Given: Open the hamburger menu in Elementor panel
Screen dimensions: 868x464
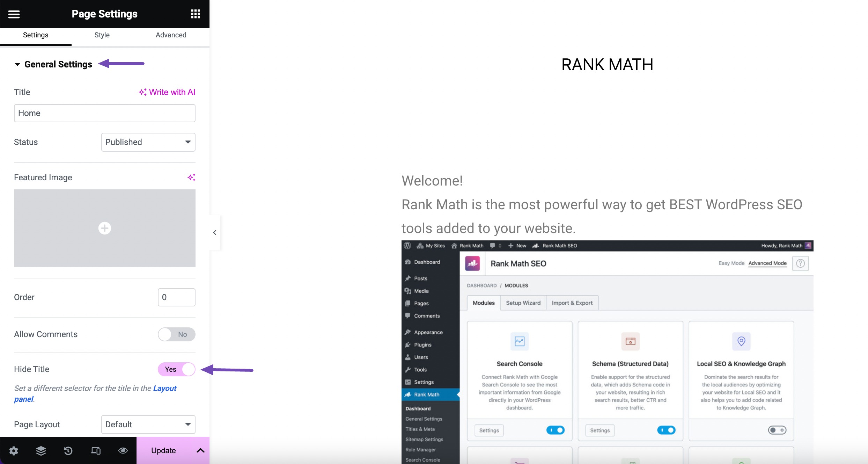Looking at the screenshot, I should click(14, 14).
